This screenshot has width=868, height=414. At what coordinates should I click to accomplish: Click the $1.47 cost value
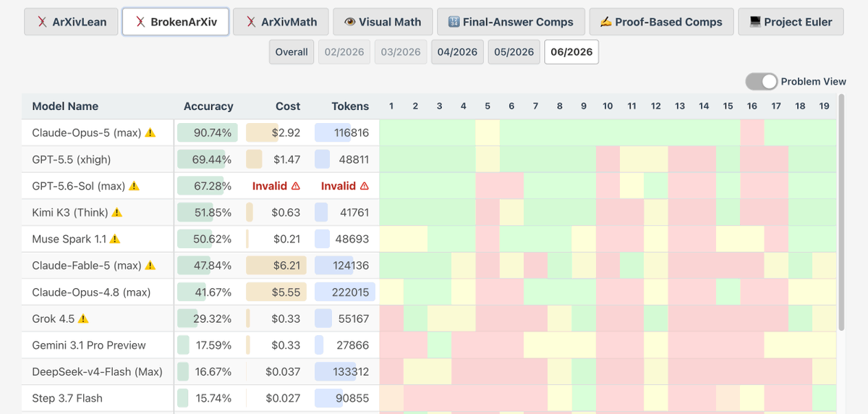tap(286, 159)
